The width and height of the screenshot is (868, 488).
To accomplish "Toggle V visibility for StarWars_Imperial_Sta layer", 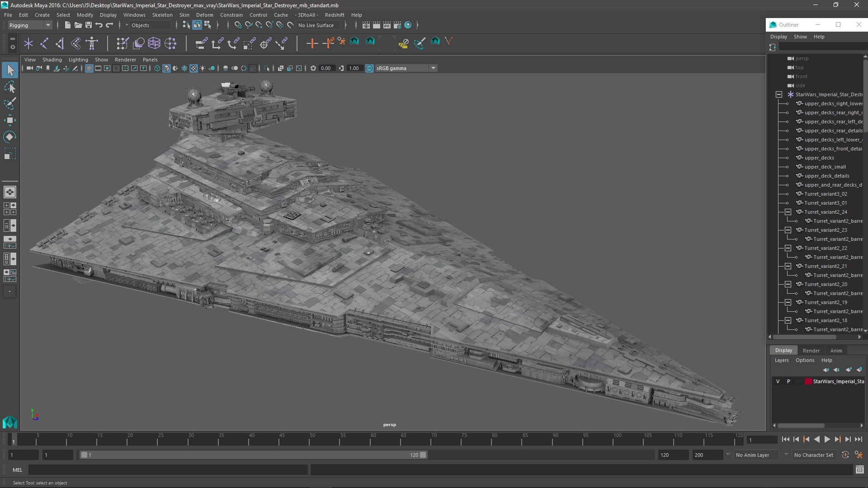I will click(x=778, y=381).
